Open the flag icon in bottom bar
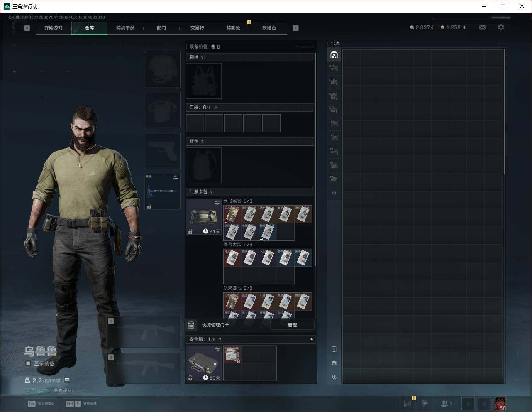The width and height of the screenshot is (532, 412). click(425, 404)
